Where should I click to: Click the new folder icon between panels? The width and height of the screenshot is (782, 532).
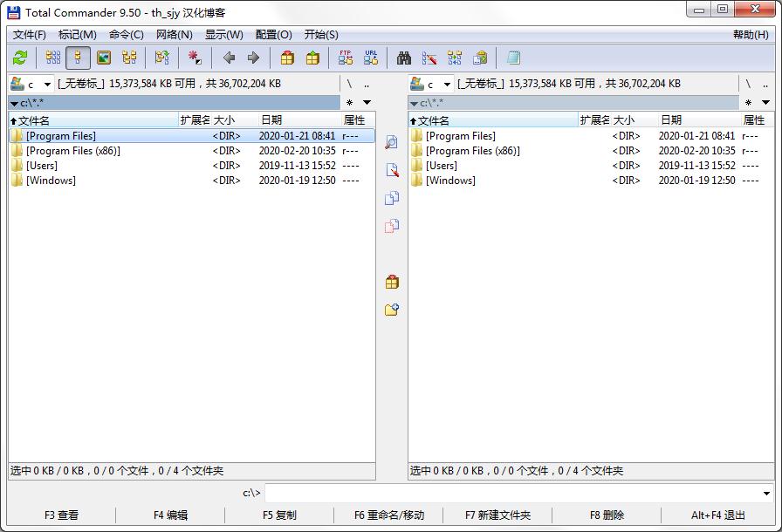392,310
